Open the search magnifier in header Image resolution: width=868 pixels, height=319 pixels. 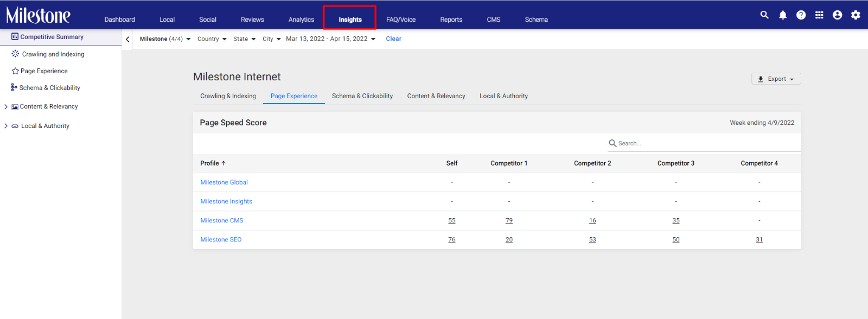tap(764, 15)
